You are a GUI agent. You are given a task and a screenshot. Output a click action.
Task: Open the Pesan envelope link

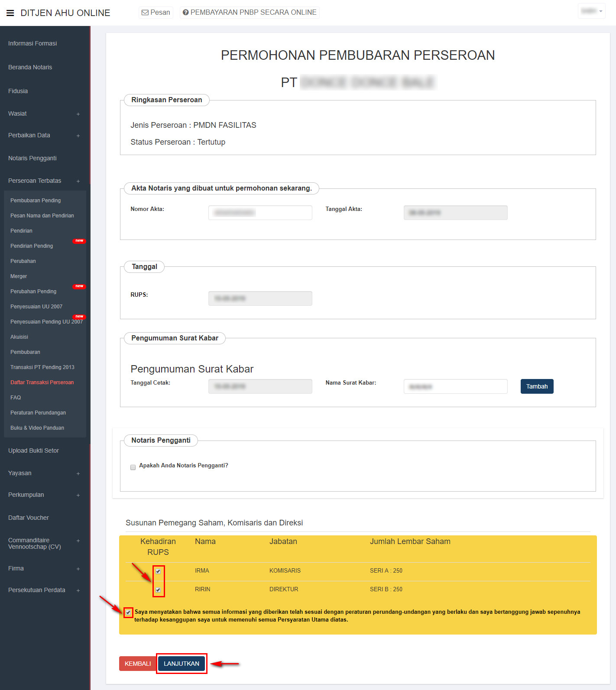[x=156, y=13]
